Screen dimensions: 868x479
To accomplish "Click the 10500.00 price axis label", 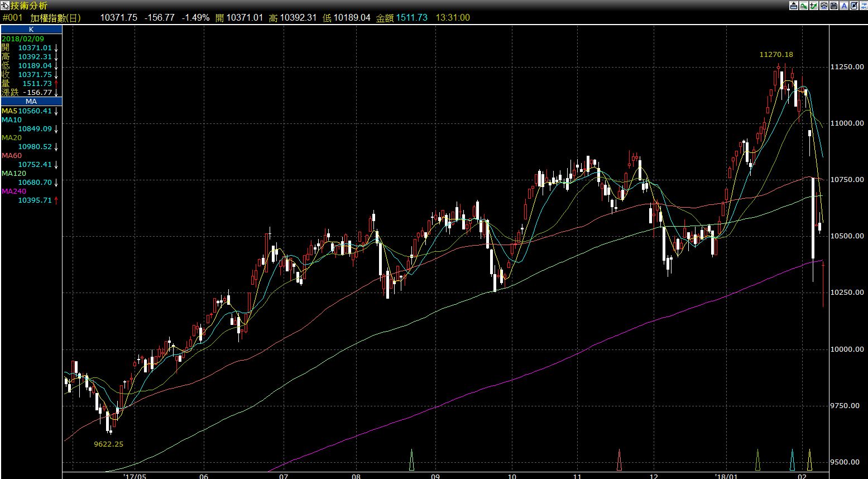I will [x=848, y=236].
